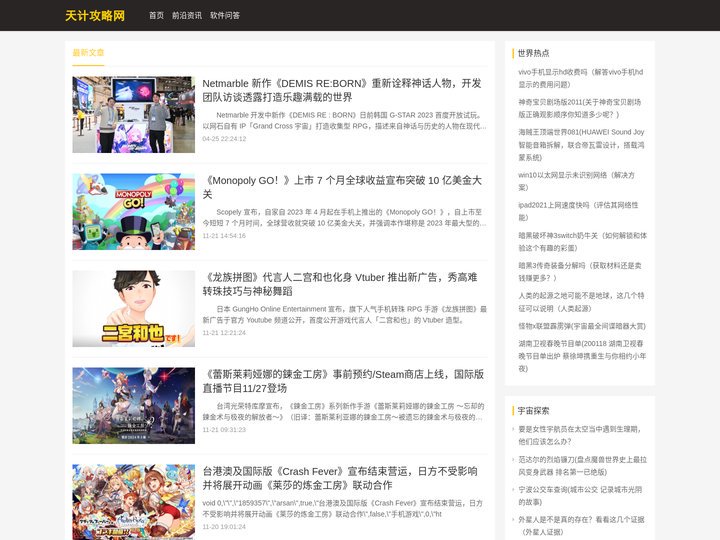
Task: Click the 04-25 22:24:12 timestamp
Action: pos(224,139)
